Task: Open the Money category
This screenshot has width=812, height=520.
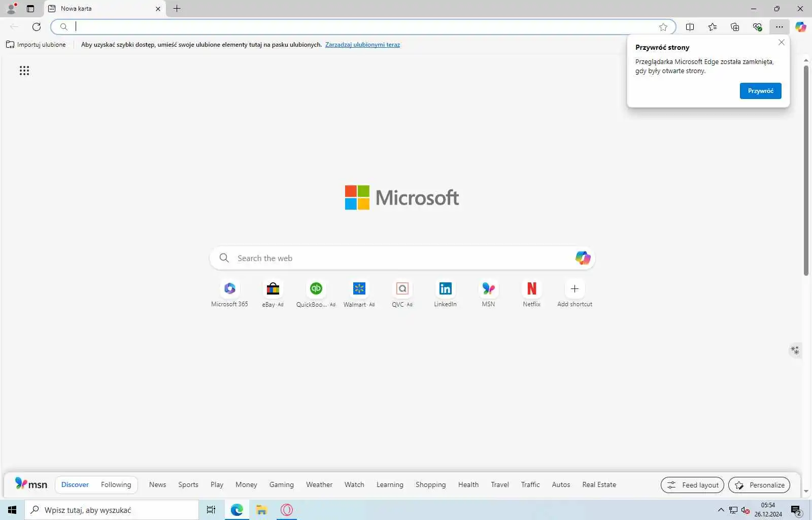Action: pyautogui.click(x=246, y=484)
